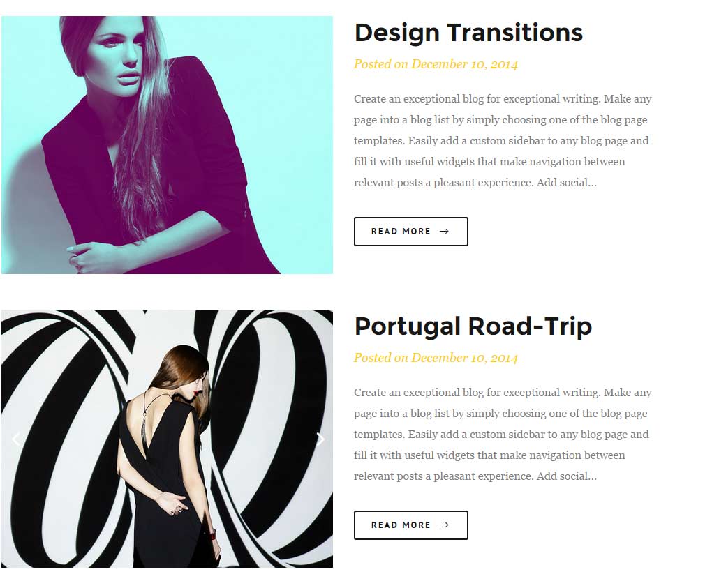Open the Design Transitions post title
Viewport: 712px width, 588px height.
click(x=468, y=33)
